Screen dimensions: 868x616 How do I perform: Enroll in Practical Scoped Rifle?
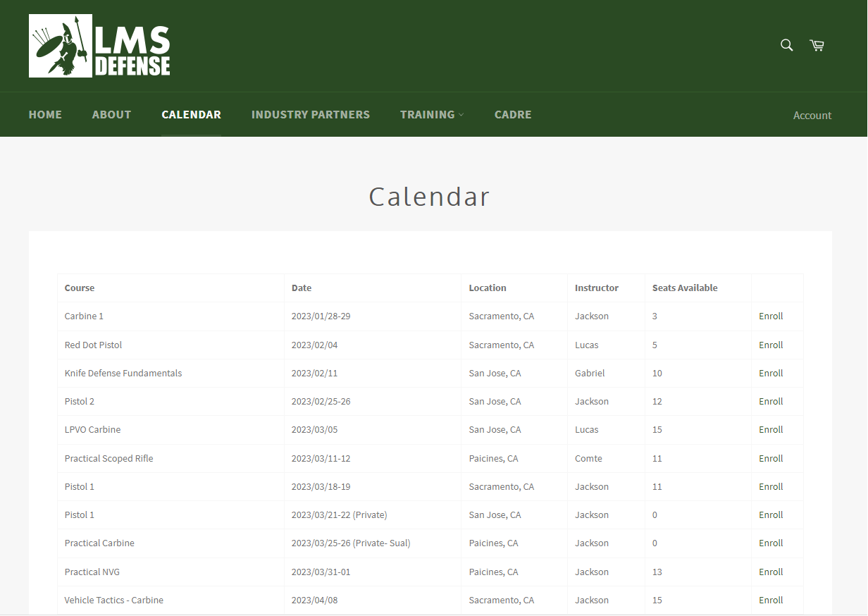click(x=771, y=458)
